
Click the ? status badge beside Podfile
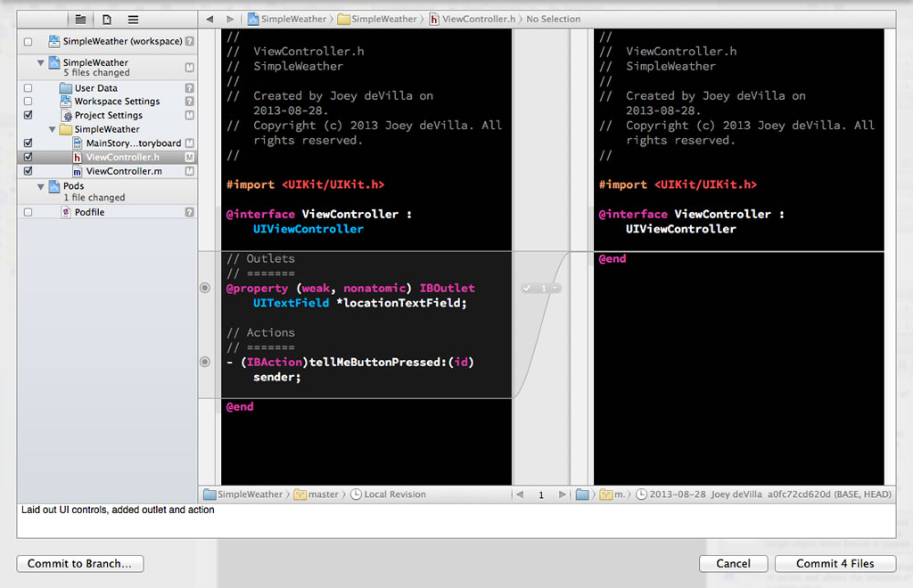click(189, 212)
